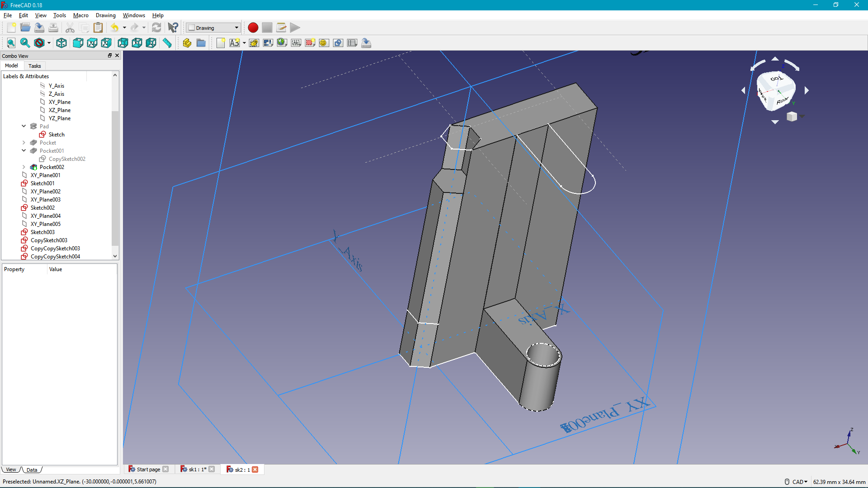Click the draw style icon
Screen dimensions: 868x488
39,43
